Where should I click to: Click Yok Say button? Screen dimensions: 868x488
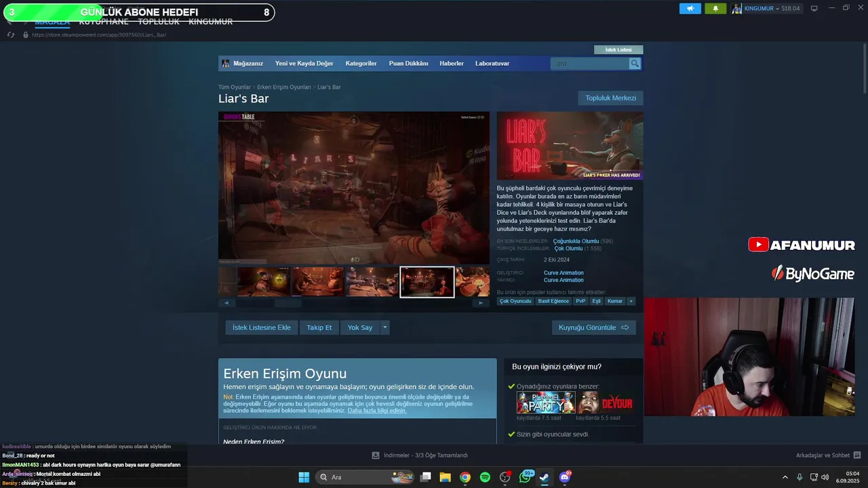(360, 327)
